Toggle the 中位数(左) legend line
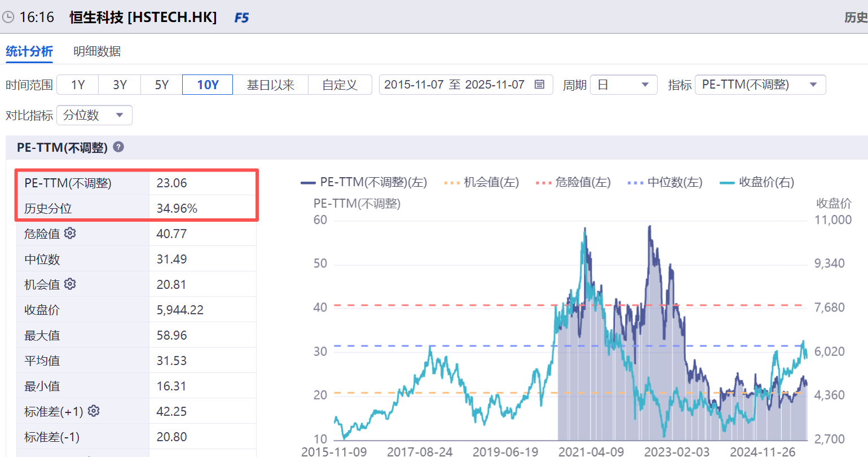 [x=665, y=182]
